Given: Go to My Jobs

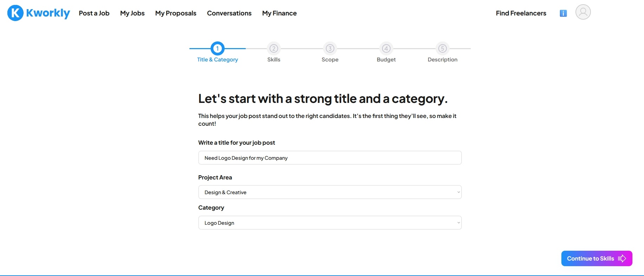Looking at the screenshot, I should point(132,13).
